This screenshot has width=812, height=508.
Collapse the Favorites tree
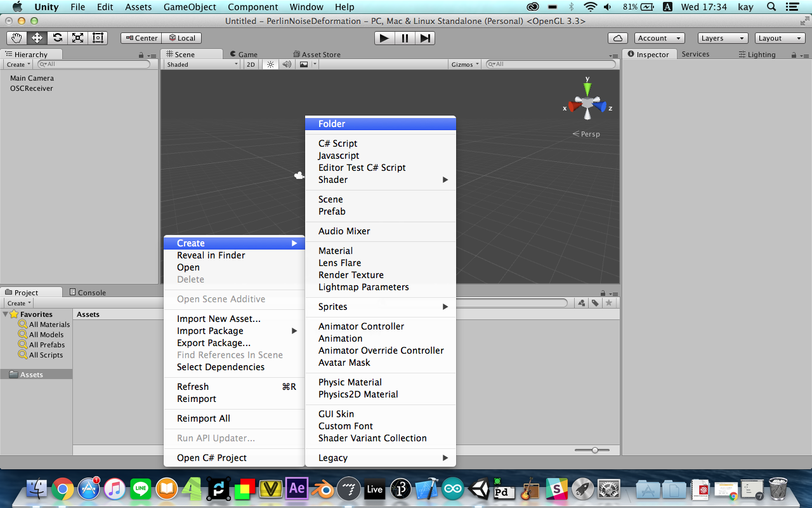[x=6, y=314]
